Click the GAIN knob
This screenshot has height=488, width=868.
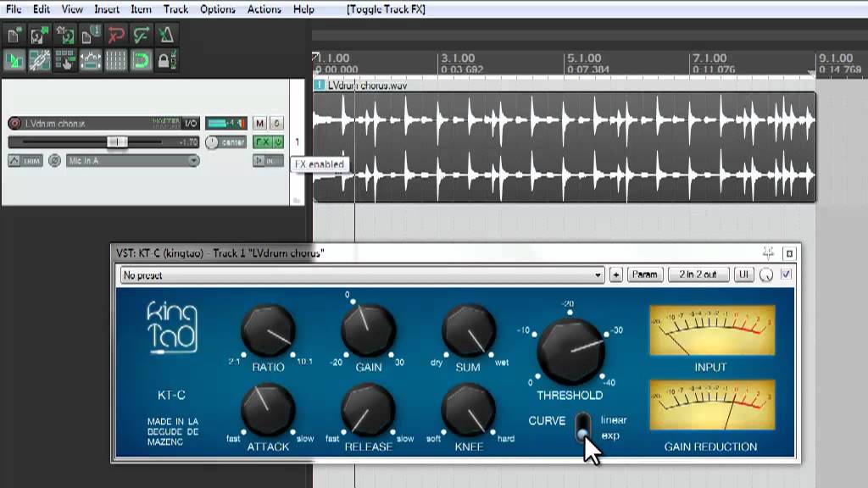pos(368,331)
